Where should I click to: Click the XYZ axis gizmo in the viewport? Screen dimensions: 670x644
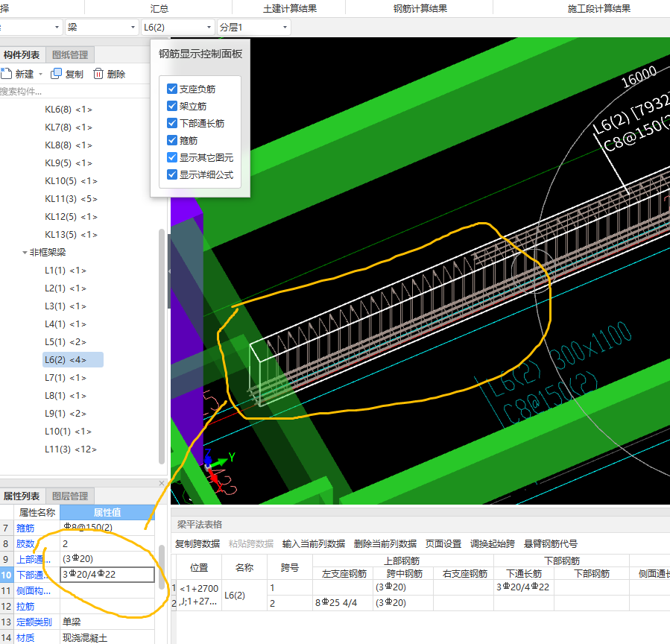pos(218,469)
